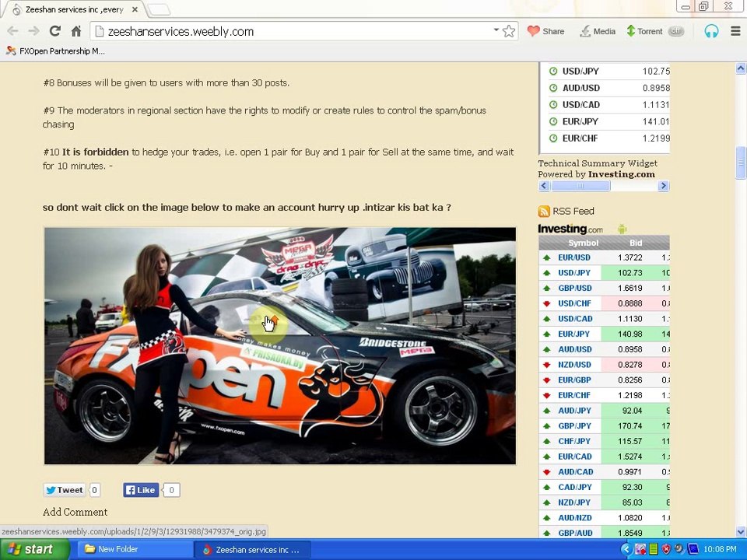The height and width of the screenshot is (560, 747).
Task: Click the NZD/USD symbol link
Action: 574,364
